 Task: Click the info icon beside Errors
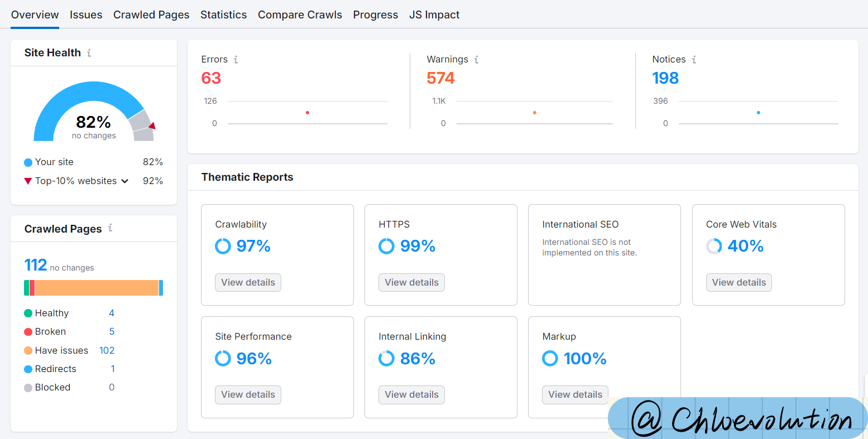[236, 60]
